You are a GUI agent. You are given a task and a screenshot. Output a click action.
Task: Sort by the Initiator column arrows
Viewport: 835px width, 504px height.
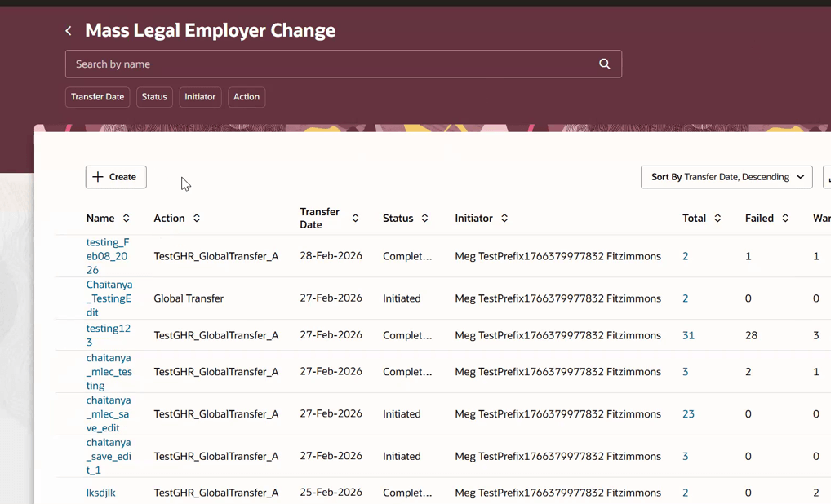click(504, 218)
